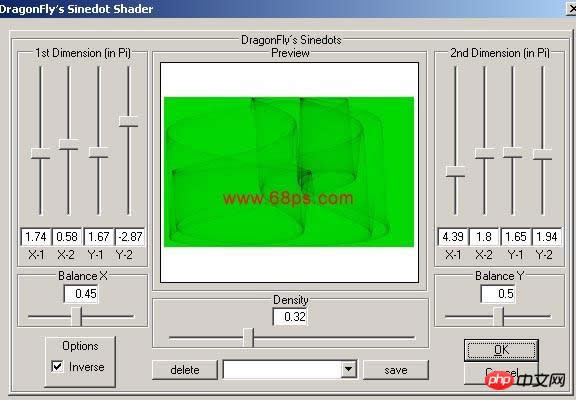Image resolution: width=576 pixels, height=400 pixels.
Task: Click 1st Dimension X-1 value field showing 1.74
Action: (x=36, y=237)
